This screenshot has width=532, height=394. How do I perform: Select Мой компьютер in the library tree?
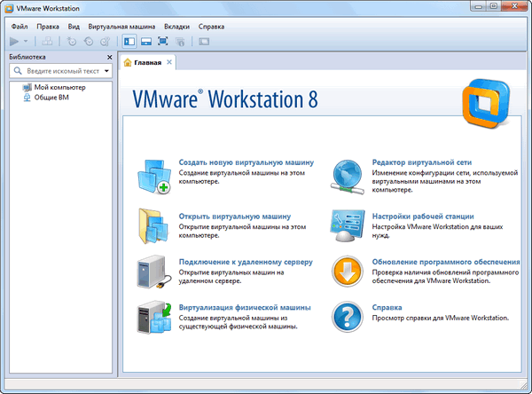coord(59,88)
